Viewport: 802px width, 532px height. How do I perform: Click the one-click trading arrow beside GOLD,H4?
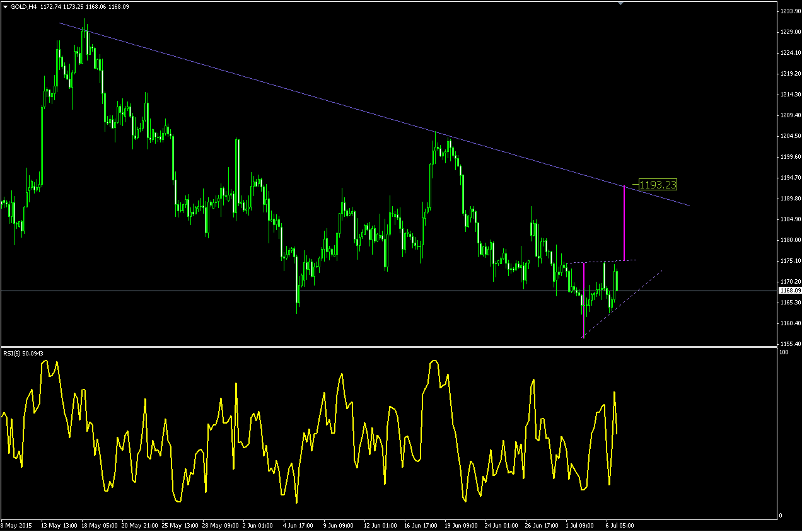click(5, 6)
